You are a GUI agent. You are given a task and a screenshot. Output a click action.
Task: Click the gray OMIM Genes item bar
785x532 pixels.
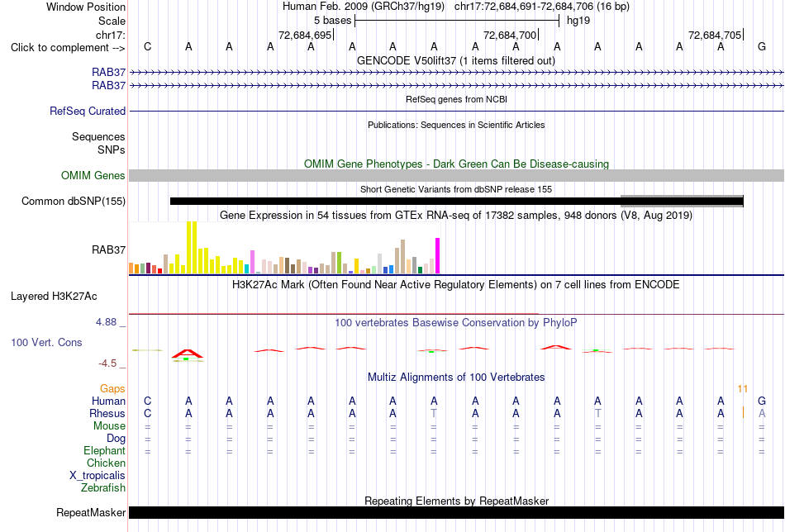457,175
